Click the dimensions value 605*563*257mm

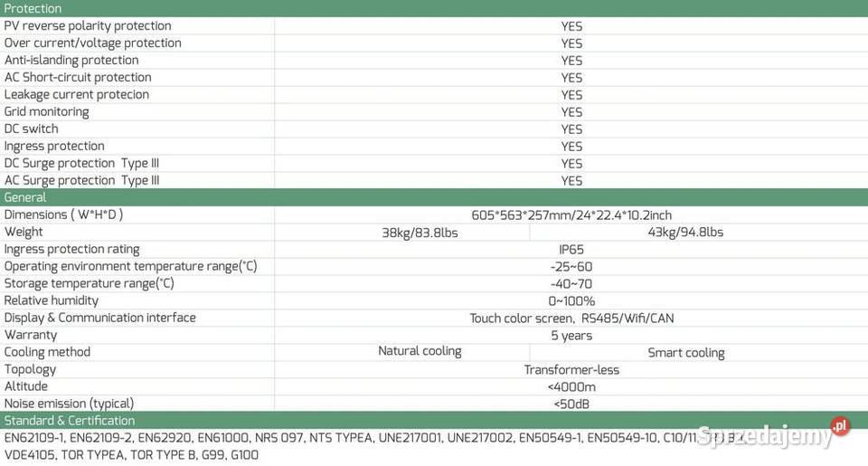(x=571, y=215)
